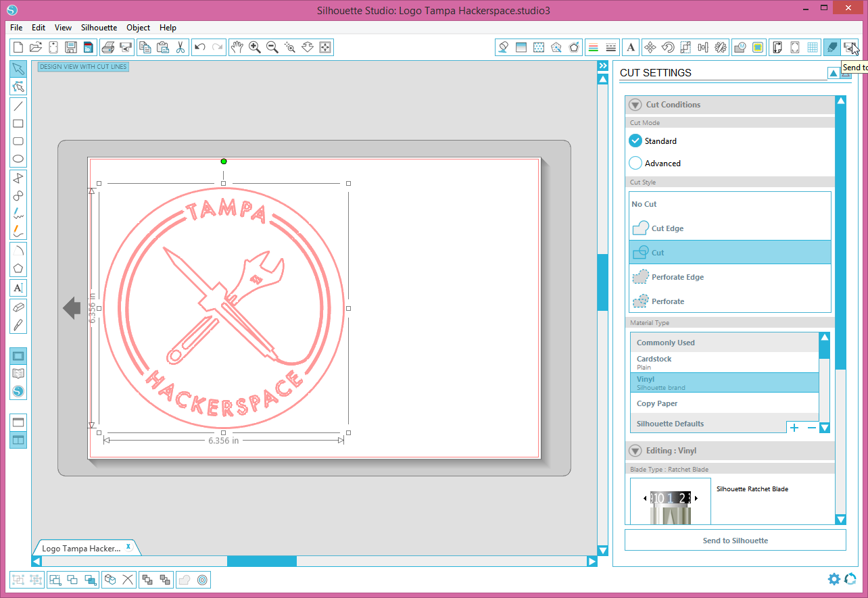Viewport: 868px width, 598px height.
Task: Save the document with the floppy disk icon
Action: coord(71,47)
